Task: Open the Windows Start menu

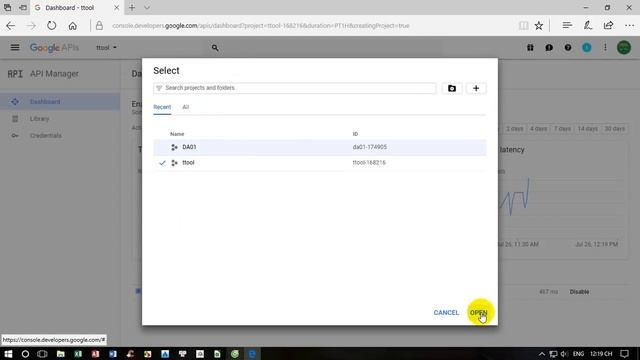Action: pos(8,354)
